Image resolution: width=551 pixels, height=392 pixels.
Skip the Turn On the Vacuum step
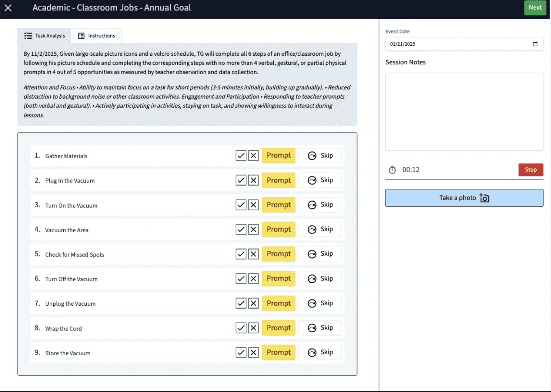[x=320, y=205]
